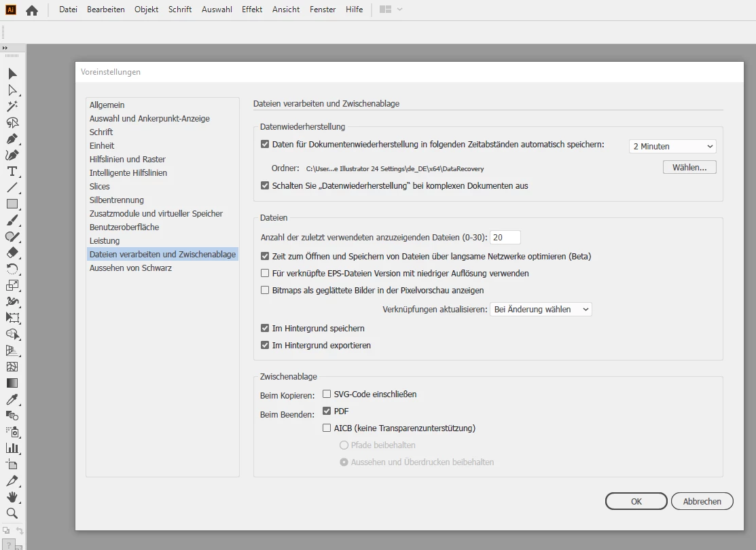The image size is (756, 550).
Task: Select the Symbol Sprayer tool
Action: coord(12,432)
